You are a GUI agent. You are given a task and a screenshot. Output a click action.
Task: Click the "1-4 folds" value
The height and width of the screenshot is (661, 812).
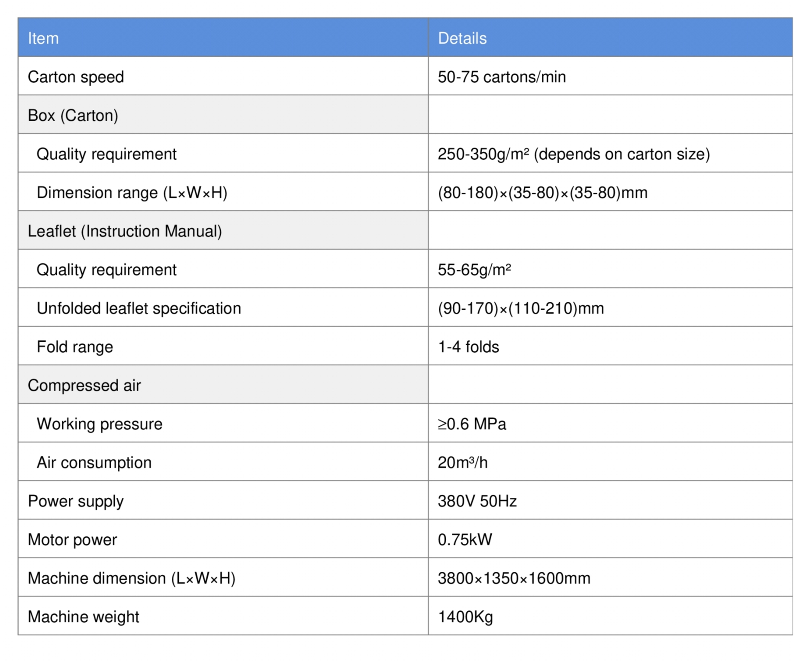[x=468, y=347]
